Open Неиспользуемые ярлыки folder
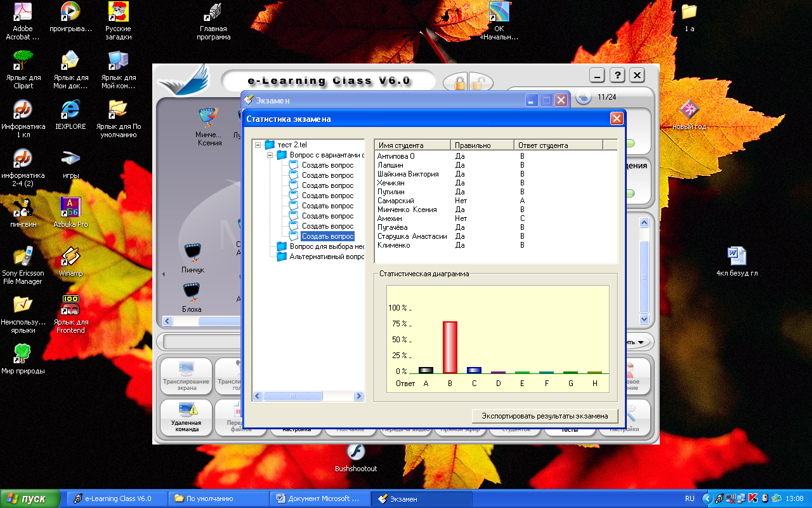This screenshot has height=508, width=812. click(x=23, y=314)
